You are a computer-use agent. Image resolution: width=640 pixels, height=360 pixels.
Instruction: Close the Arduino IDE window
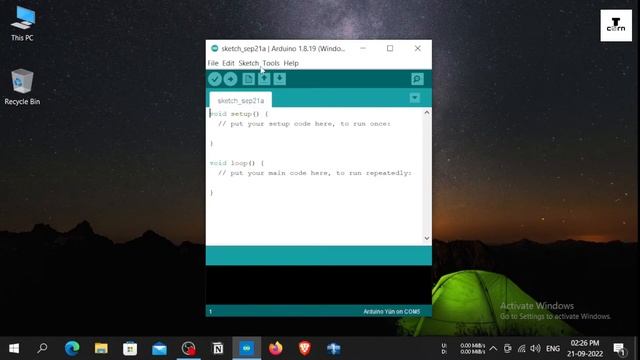[418, 48]
